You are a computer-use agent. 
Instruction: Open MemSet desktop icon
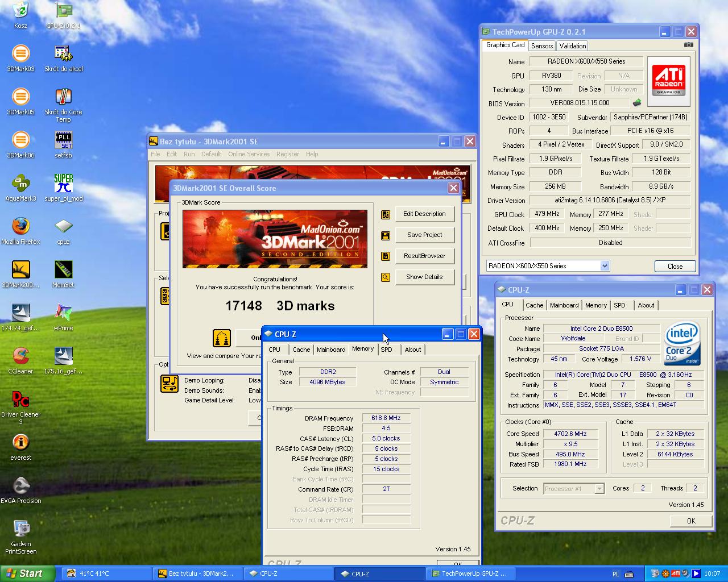pyautogui.click(x=63, y=274)
